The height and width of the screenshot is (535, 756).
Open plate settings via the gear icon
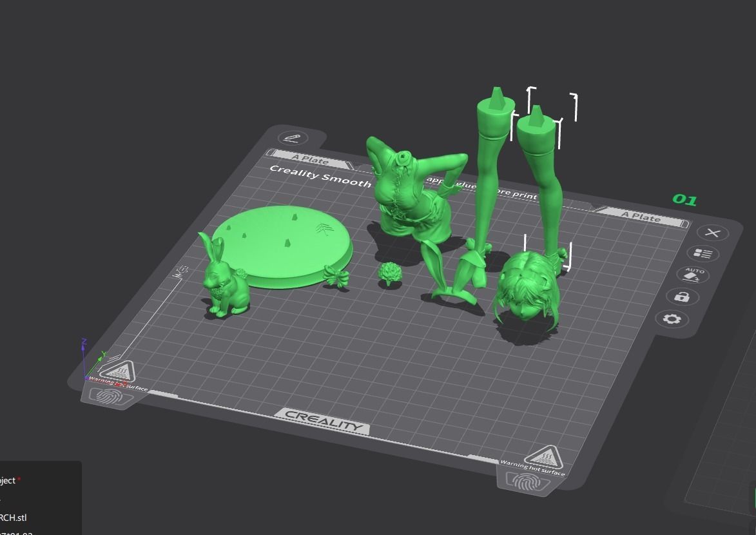672,319
